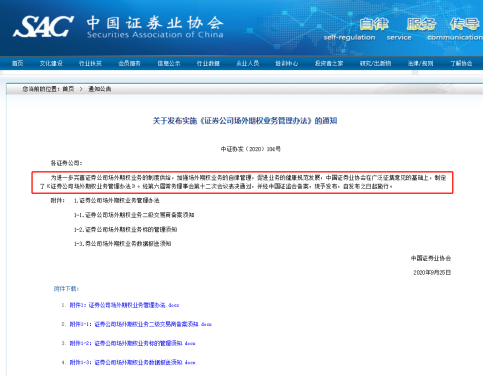Click attachment list line 1.证券公司场外期权业务管理办法
The height and width of the screenshot is (376, 484).
[x=116, y=200]
